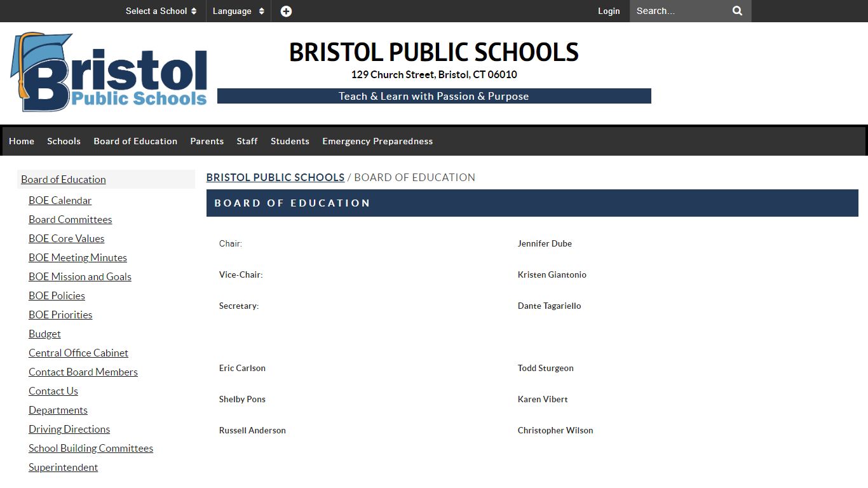Click the 129 Church Street address text
The width and height of the screenshot is (868, 488).
tap(434, 74)
